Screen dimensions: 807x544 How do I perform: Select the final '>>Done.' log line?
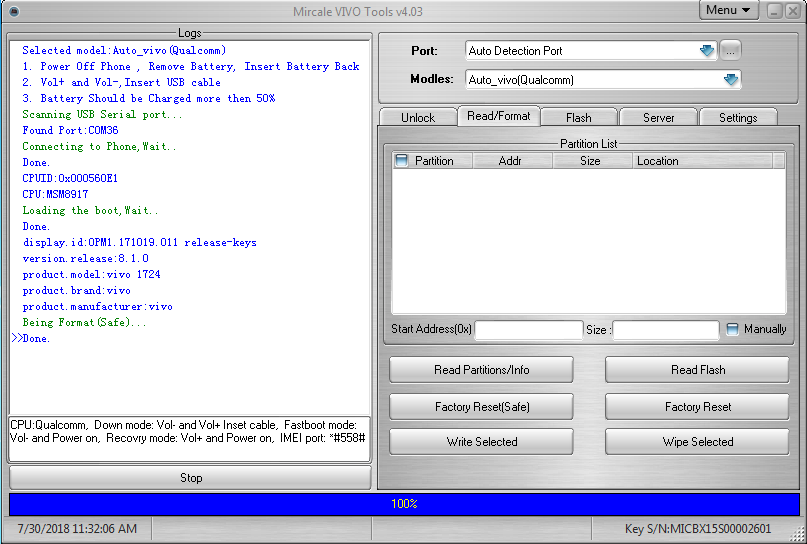click(x=31, y=338)
